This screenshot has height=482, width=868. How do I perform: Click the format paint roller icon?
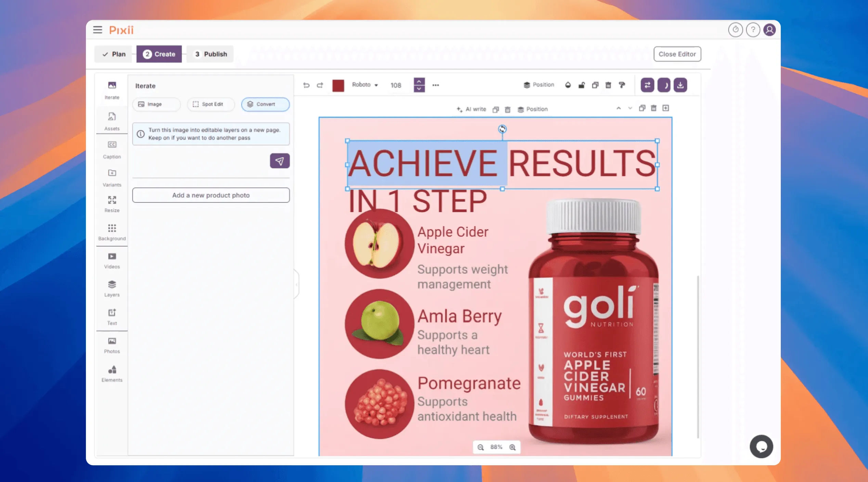622,85
